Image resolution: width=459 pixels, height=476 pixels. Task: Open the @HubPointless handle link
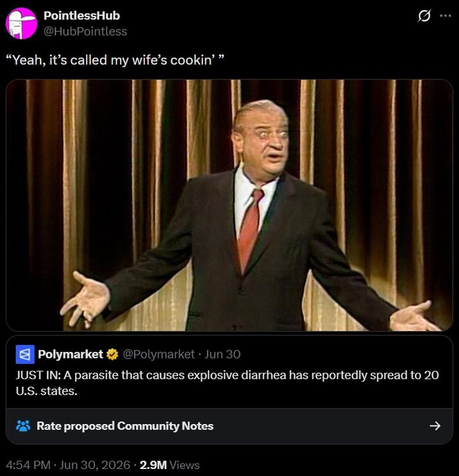(x=85, y=31)
